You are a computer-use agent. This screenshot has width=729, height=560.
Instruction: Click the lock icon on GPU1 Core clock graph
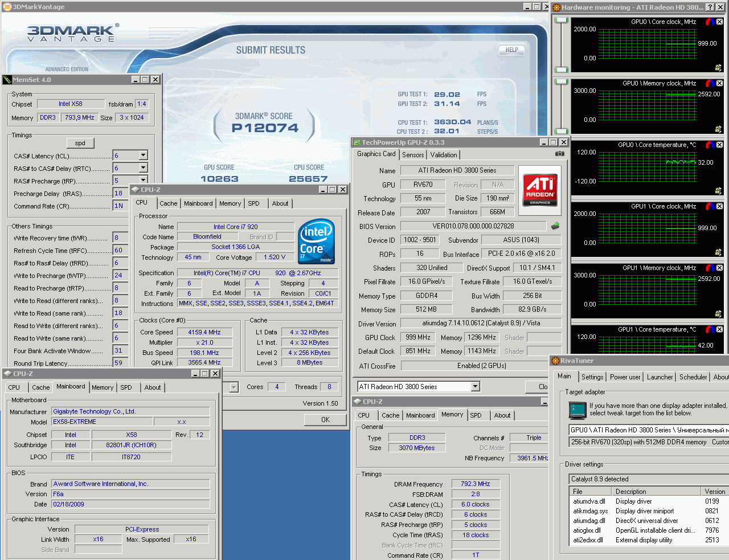(719, 252)
